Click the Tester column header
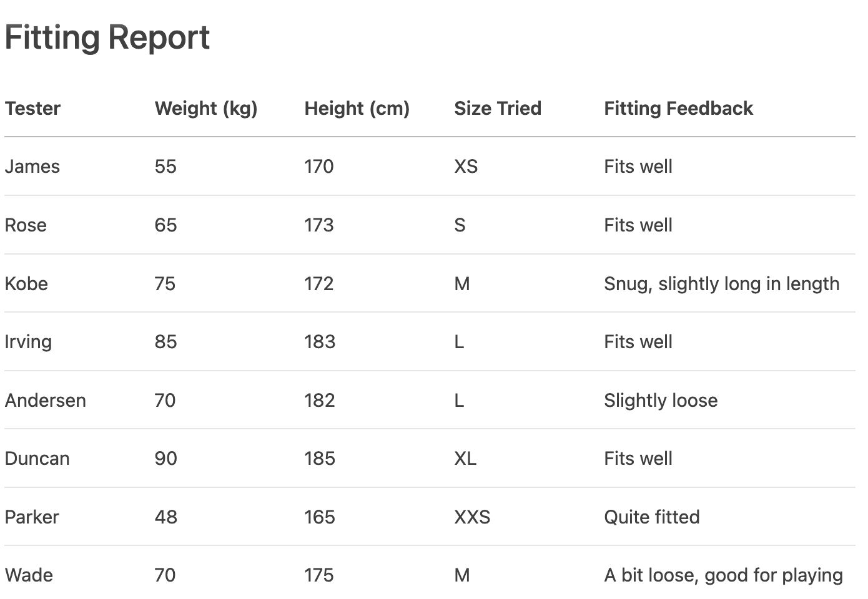This screenshot has width=868, height=599. point(32,109)
